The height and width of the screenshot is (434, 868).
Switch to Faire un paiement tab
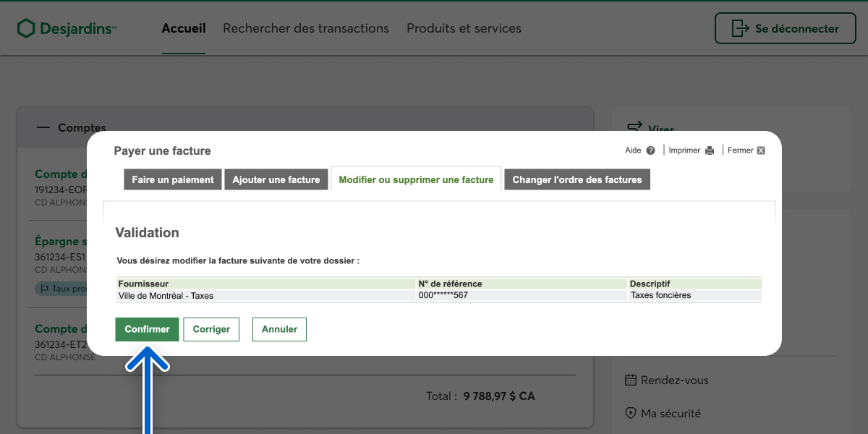tap(173, 179)
